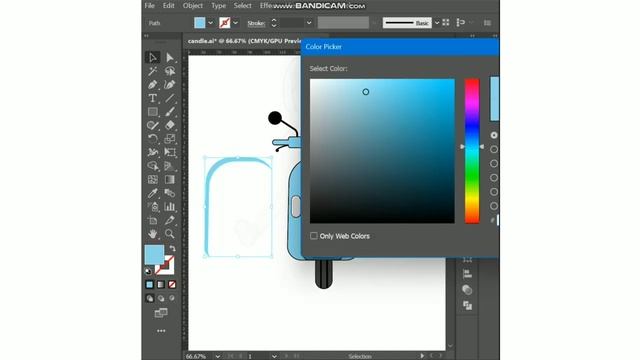
Task: Open Edit Toolbar three dots
Action: click(x=161, y=331)
